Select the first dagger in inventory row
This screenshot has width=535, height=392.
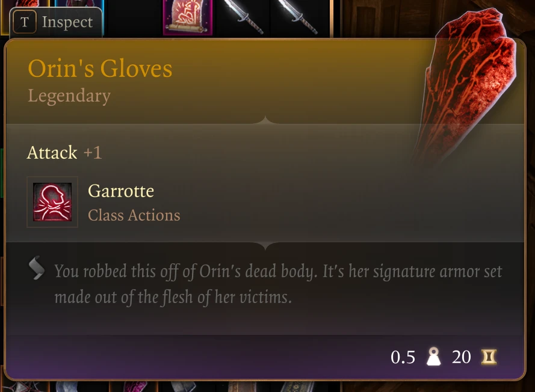(x=243, y=16)
